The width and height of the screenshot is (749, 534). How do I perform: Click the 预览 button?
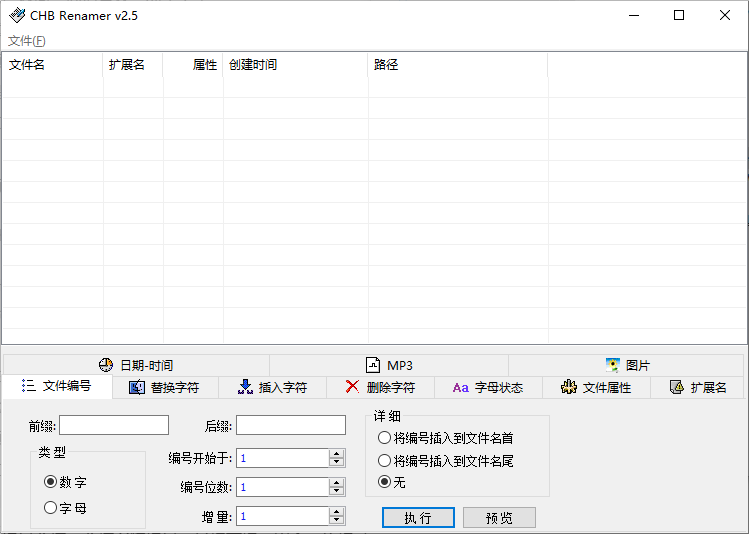coord(499,518)
